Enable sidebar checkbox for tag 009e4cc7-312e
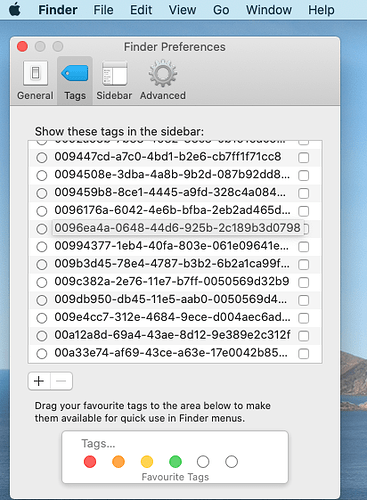This screenshot has width=367, height=500. 304,318
